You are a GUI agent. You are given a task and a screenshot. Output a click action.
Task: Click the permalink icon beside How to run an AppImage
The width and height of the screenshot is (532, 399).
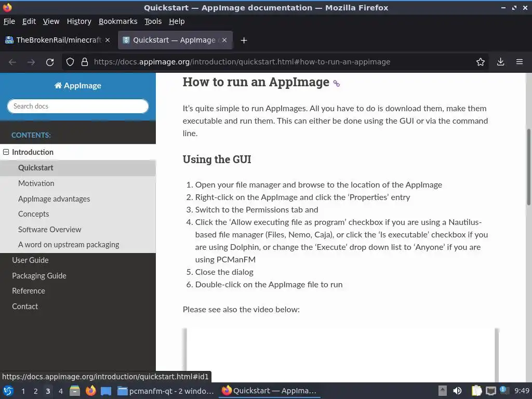point(336,83)
